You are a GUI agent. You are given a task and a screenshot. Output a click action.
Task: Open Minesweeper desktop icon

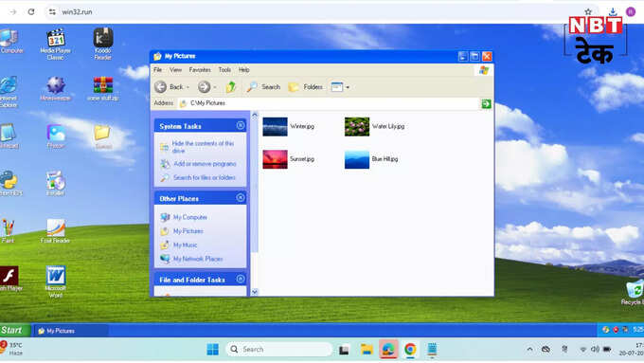(56, 88)
